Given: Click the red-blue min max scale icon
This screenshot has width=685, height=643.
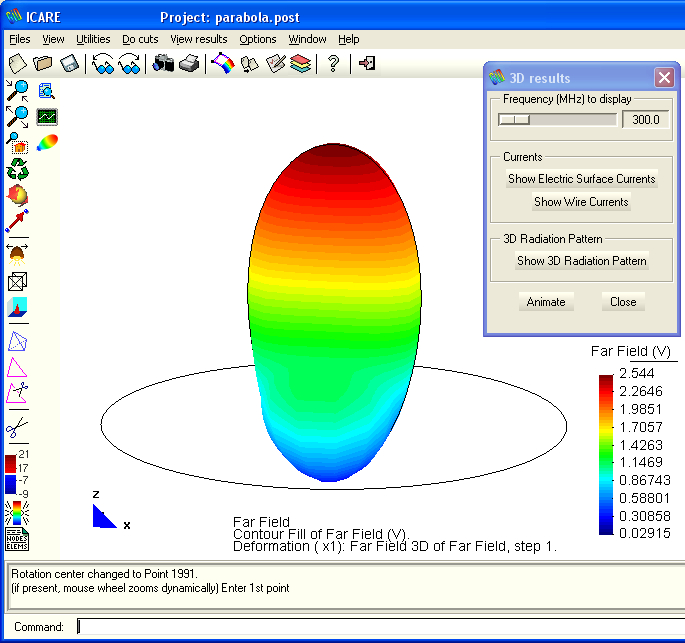Looking at the screenshot, I should click(x=17, y=474).
